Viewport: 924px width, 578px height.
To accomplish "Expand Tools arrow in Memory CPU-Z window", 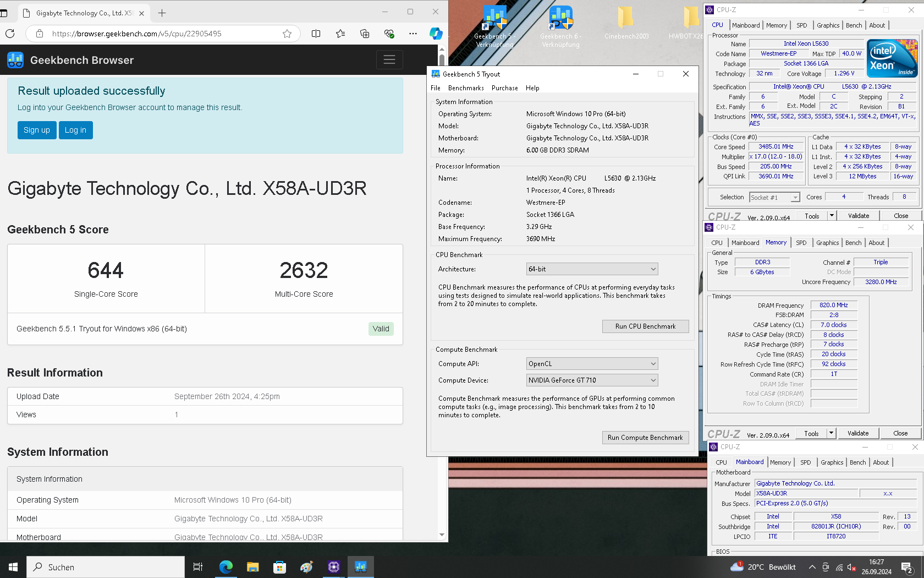I will click(x=831, y=433).
